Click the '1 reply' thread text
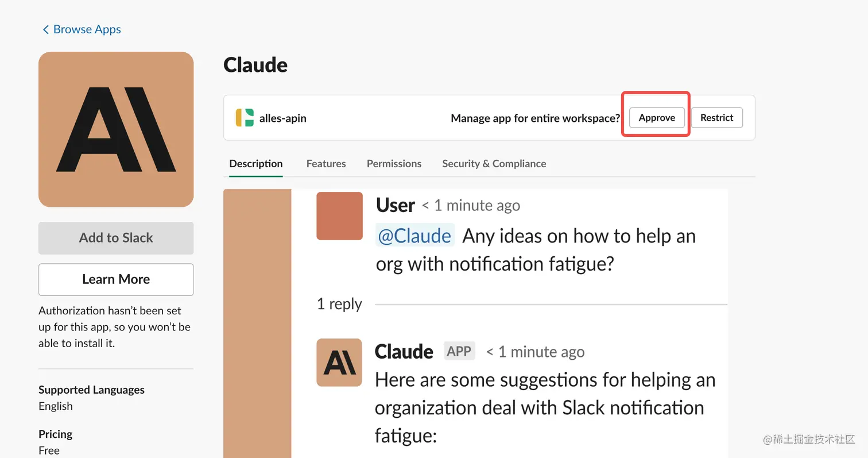 (x=339, y=304)
